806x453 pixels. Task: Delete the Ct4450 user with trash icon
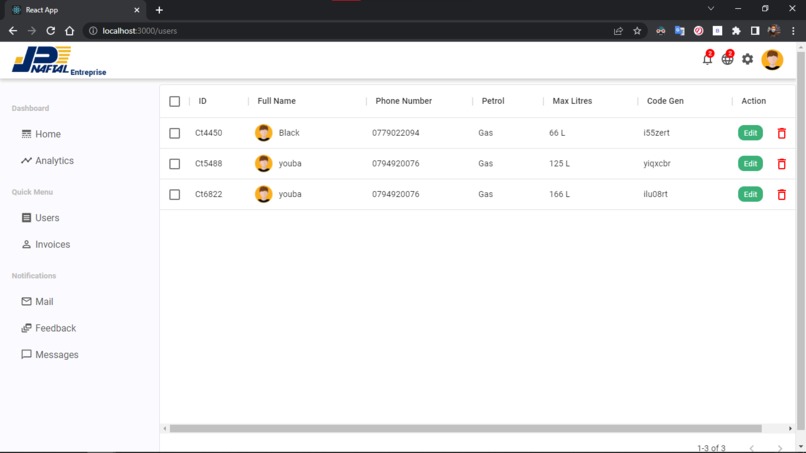(x=781, y=133)
